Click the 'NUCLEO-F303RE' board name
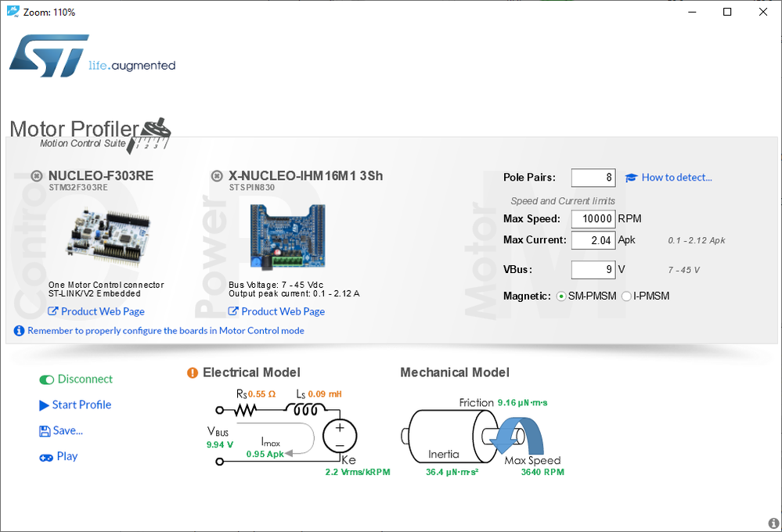Screen dimensions: 782x532 point(101,175)
